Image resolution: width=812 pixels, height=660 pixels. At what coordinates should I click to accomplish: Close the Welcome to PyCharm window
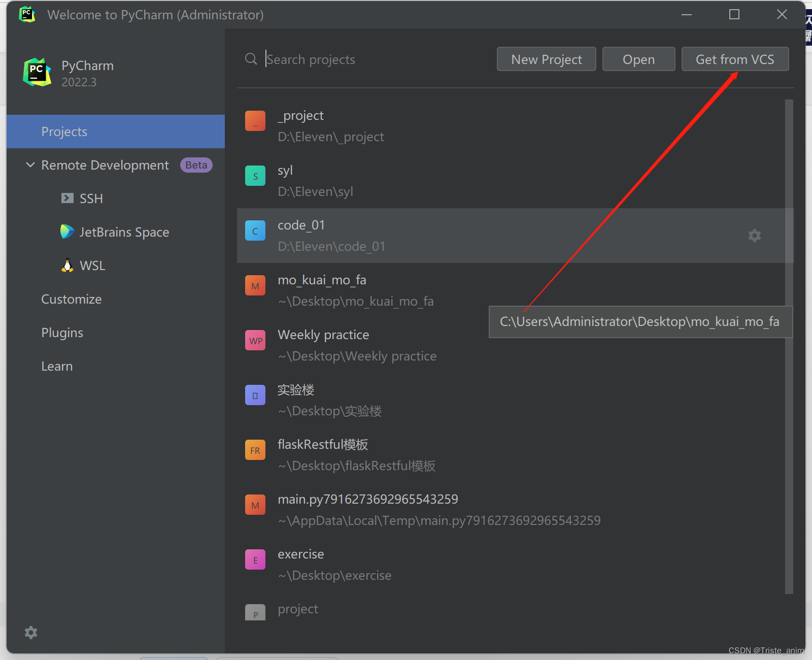782,14
